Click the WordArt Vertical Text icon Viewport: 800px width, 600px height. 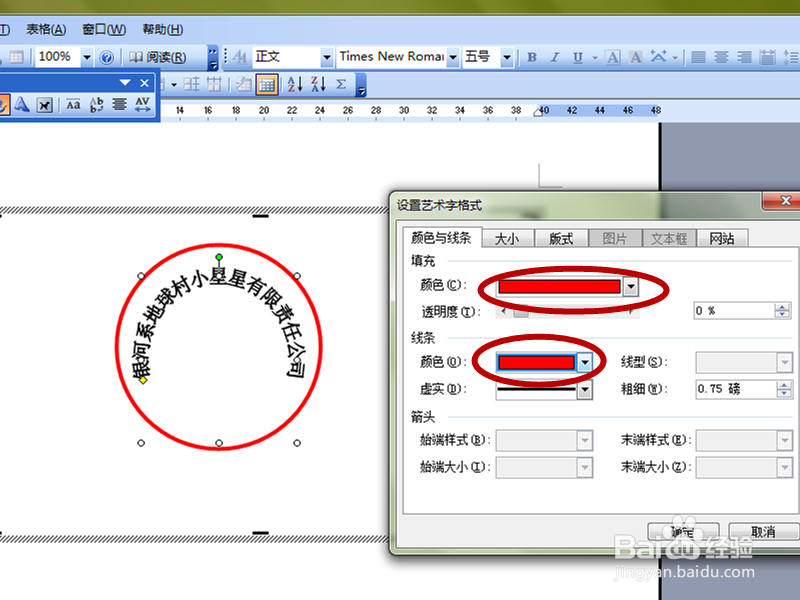click(x=97, y=103)
